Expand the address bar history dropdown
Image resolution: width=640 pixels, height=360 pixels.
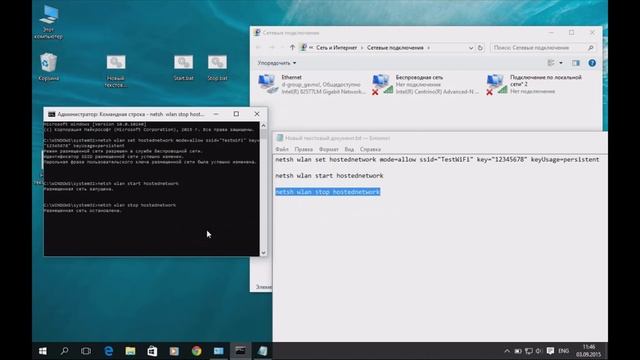coord(471,48)
